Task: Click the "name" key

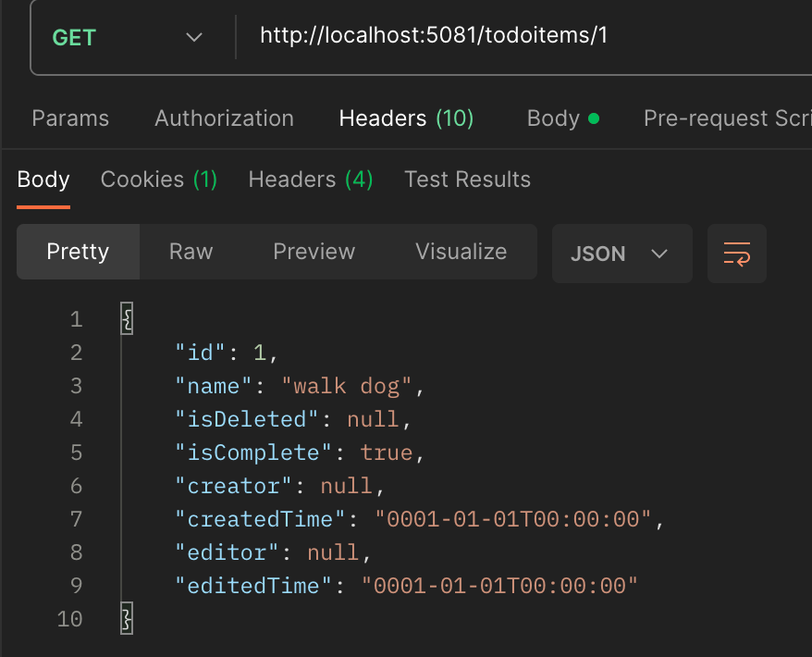Action: click(x=213, y=386)
